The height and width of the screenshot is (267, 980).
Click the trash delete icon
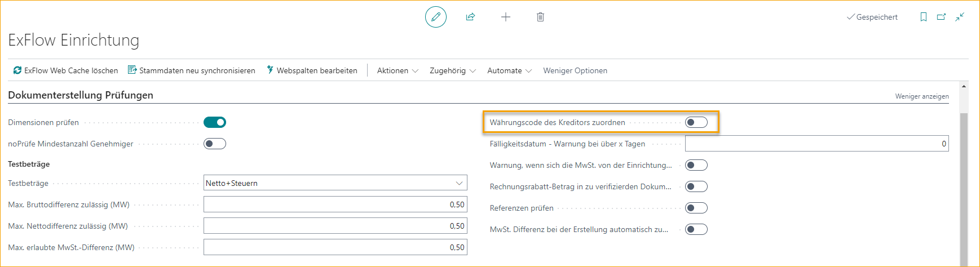pyautogui.click(x=540, y=17)
